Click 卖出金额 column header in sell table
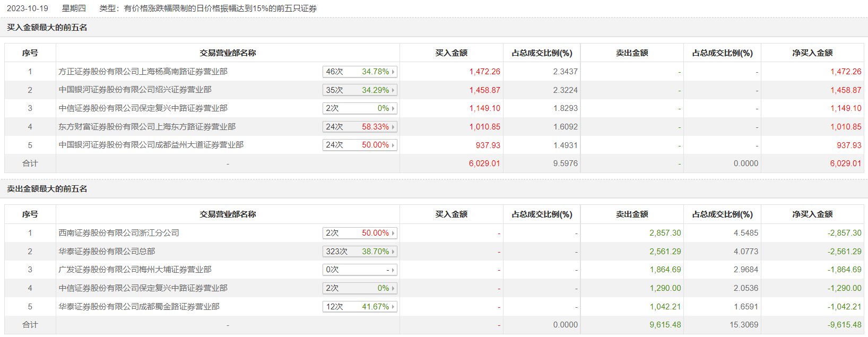868x337 pixels. click(x=632, y=214)
